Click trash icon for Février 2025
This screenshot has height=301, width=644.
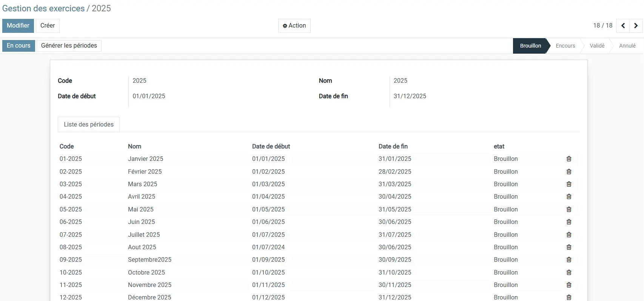tap(569, 171)
